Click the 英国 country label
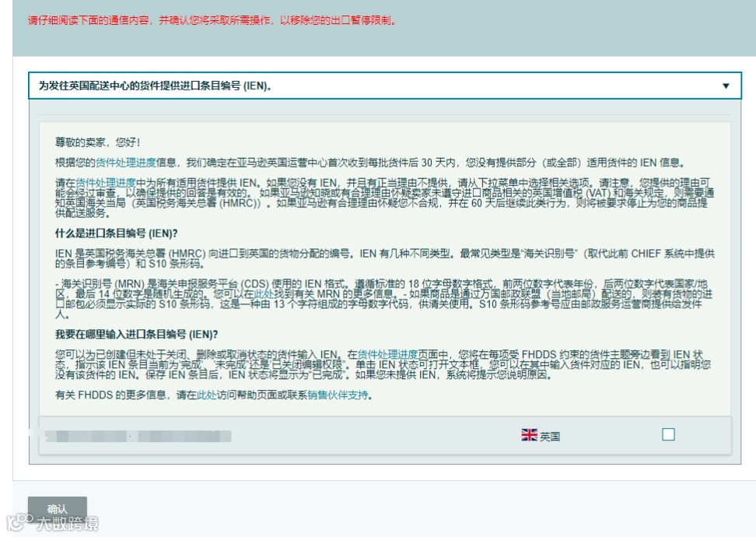Viewport: 756px width, 537px height. (x=550, y=437)
